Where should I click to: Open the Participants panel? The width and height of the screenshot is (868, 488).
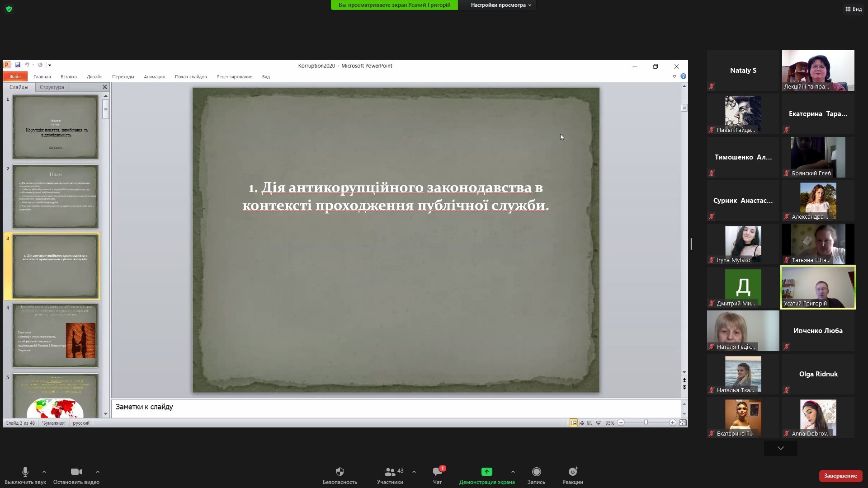[x=390, y=472]
